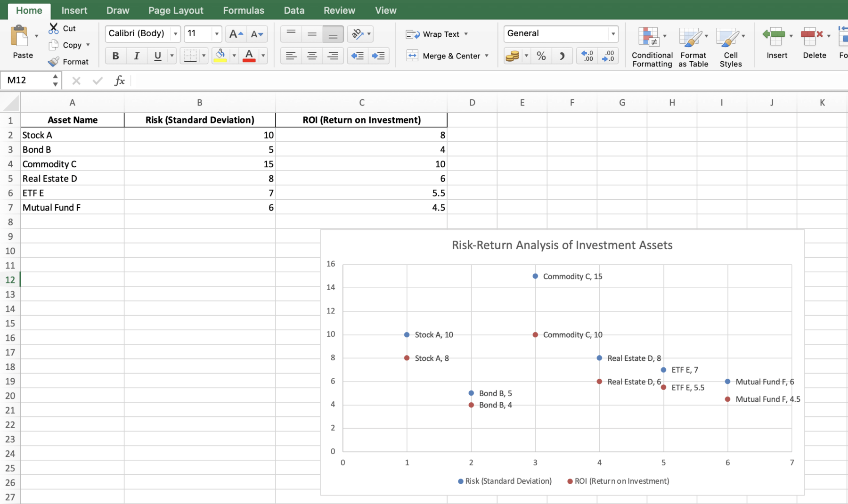Open the font name dropdown

tap(175, 33)
